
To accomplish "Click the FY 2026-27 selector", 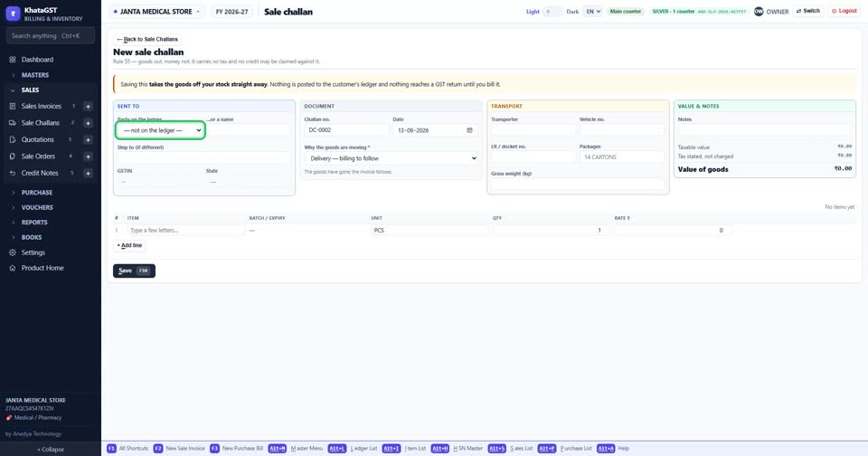I will tap(232, 12).
